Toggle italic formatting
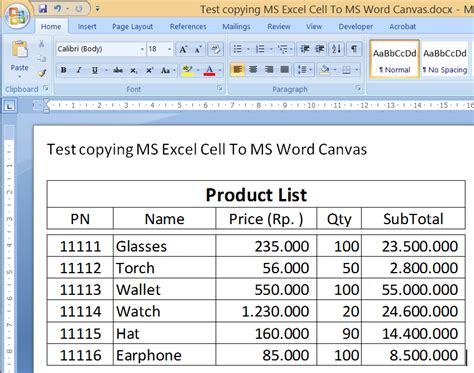 (79, 70)
